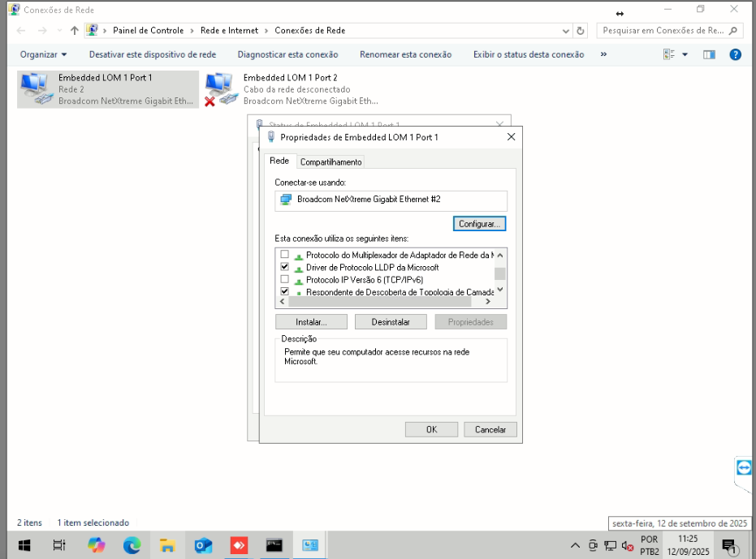756x559 pixels.
Task: Uncheck Driver de Protocolo LLDP da Microsoft
Action: [284, 267]
